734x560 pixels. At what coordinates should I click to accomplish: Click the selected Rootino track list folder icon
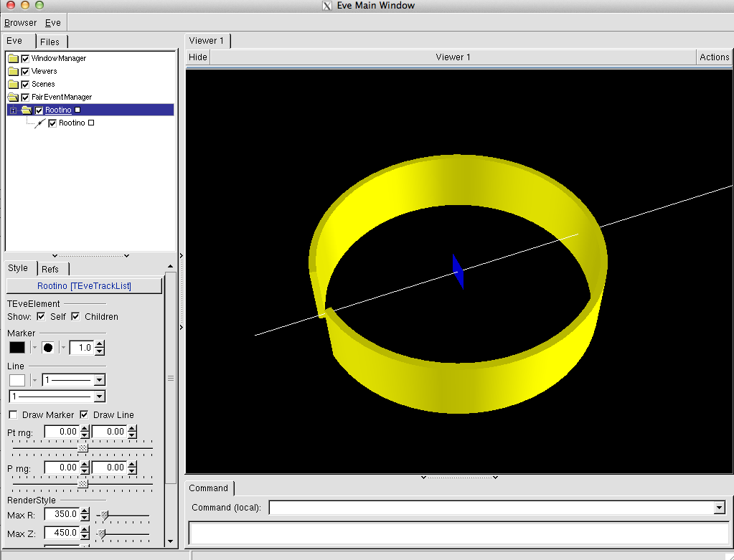point(26,110)
